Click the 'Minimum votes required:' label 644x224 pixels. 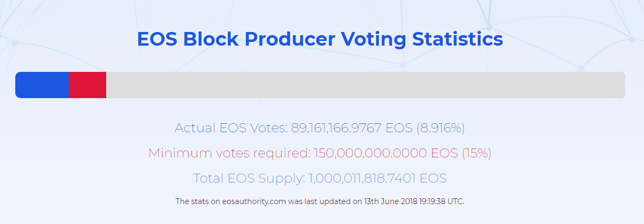click(x=229, y=153)
